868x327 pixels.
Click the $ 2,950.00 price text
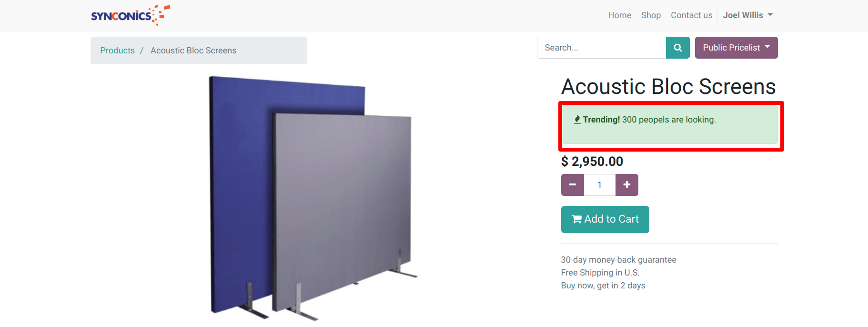(x=592, y=162)
